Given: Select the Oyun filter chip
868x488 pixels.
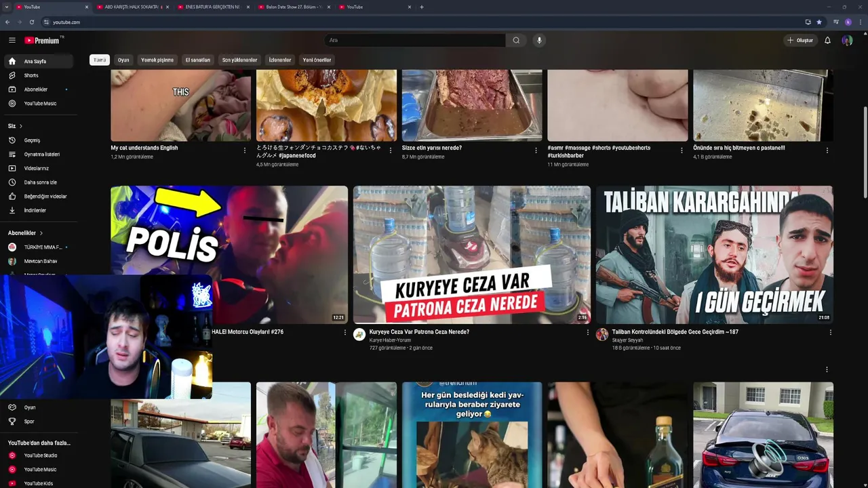Looking at the screenshot, I should pos(123,60).
